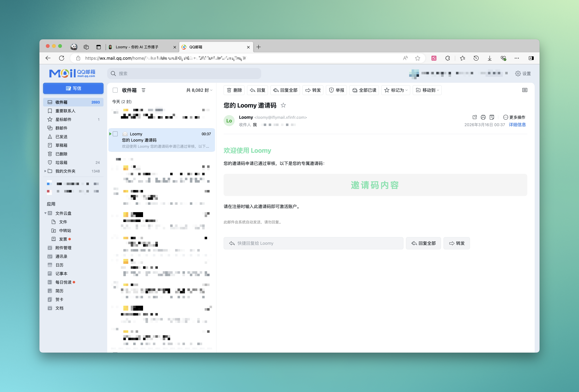579x392 pixels.
Task: Toggle the select-all checkbox above the inbox list
Action: (x=115, y=90)
